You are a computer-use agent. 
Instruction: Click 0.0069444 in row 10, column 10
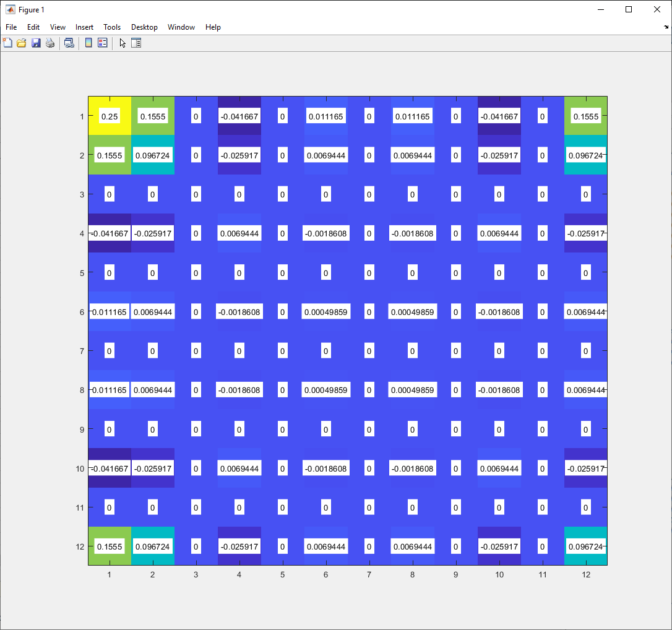click(x=499, y=468)
